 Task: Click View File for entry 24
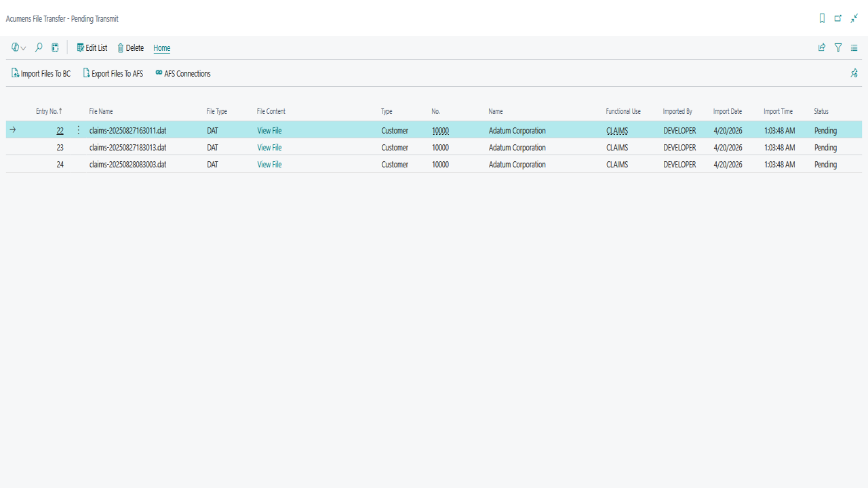click(x=269, y=165)
